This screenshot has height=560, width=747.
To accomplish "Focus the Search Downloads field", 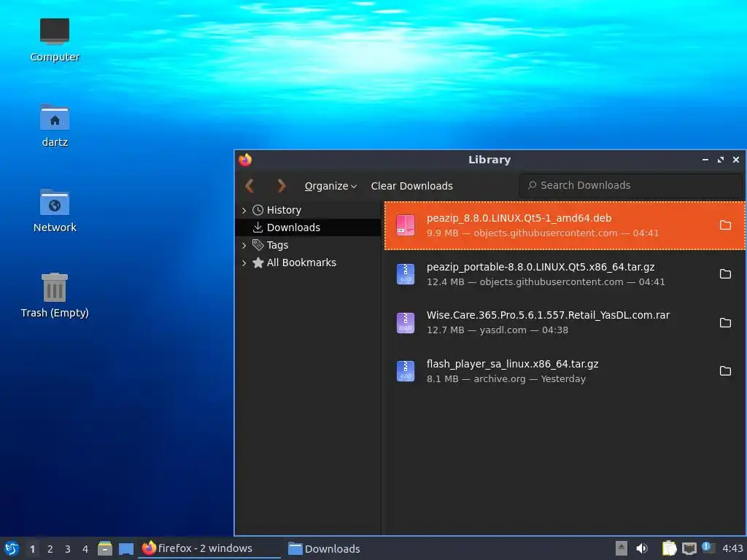I will pos(630,185).
